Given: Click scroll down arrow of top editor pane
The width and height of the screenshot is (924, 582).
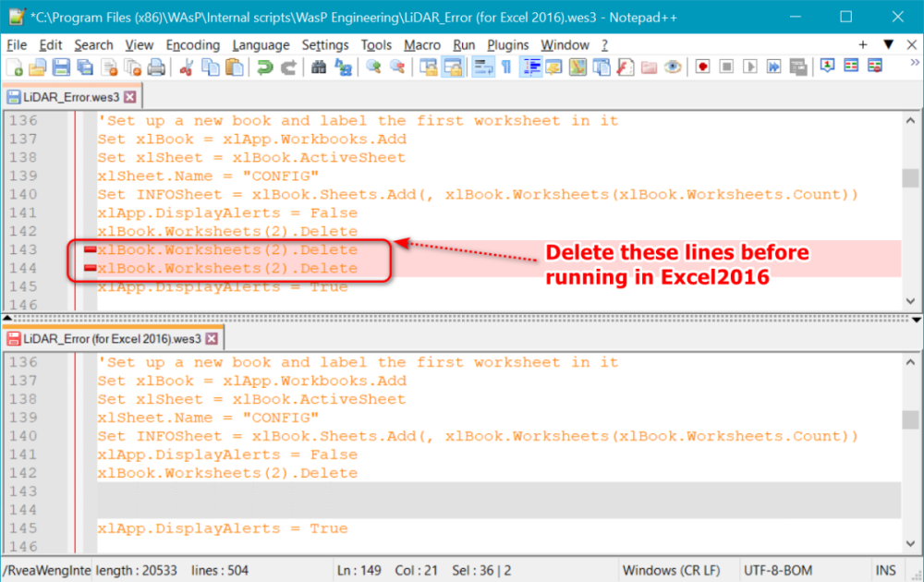Looking at the screenshot, I should [x=910, y=302].
